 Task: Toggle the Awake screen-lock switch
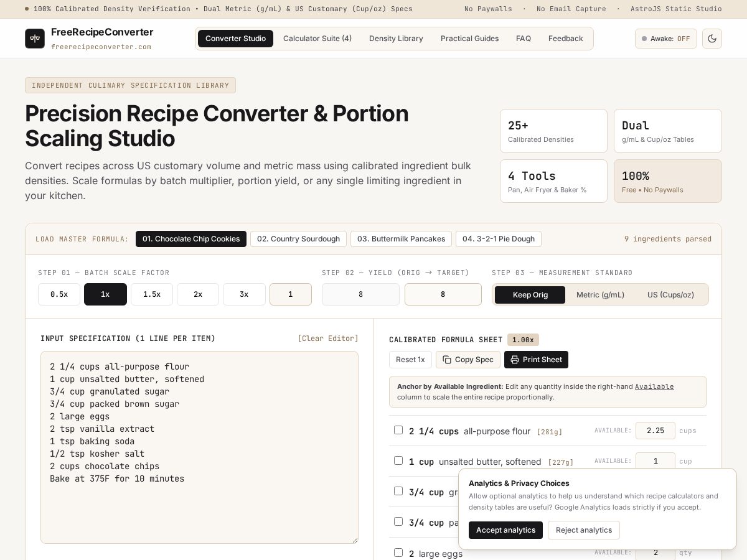(x=666, y=39)
